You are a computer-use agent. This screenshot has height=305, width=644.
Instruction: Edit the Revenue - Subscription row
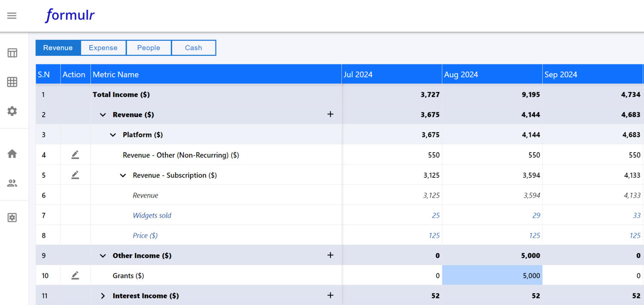(x=75, y=175)
